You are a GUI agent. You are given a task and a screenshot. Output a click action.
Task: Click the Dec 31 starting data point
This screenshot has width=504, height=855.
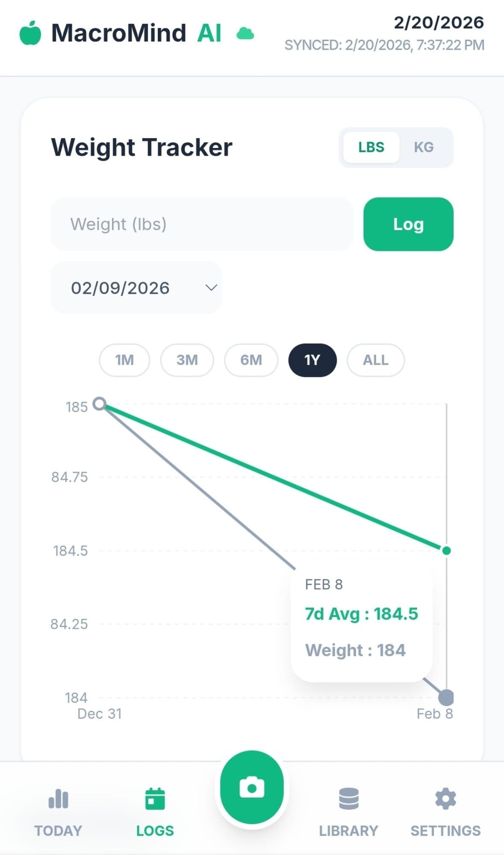(x=100, y=404)
